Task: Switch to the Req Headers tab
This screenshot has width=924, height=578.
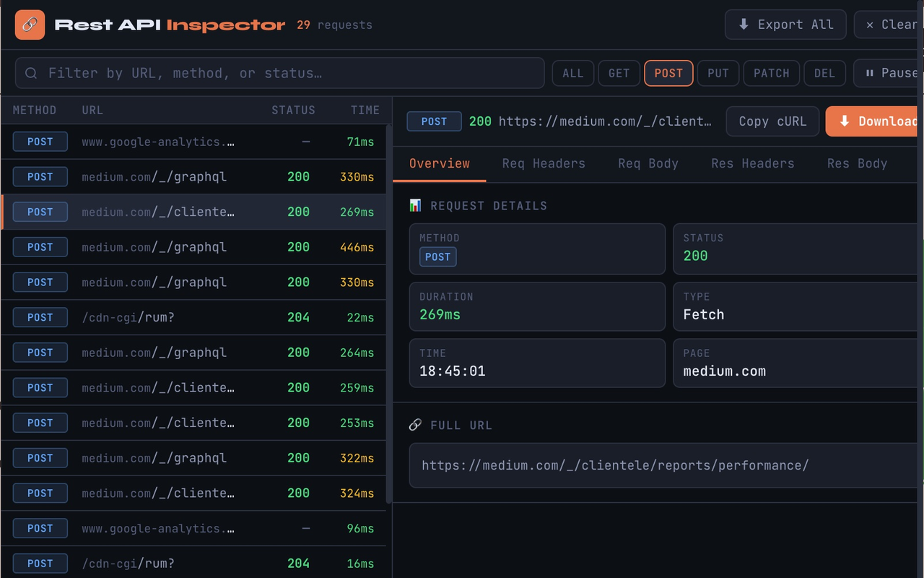Action: pyautogui.click(x=544, y=163)
